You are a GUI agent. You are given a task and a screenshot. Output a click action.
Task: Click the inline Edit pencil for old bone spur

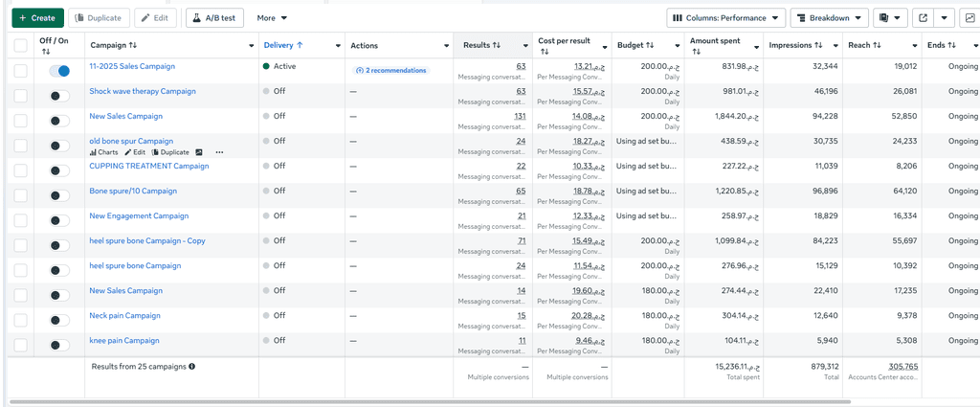click(x=135, y=152)
